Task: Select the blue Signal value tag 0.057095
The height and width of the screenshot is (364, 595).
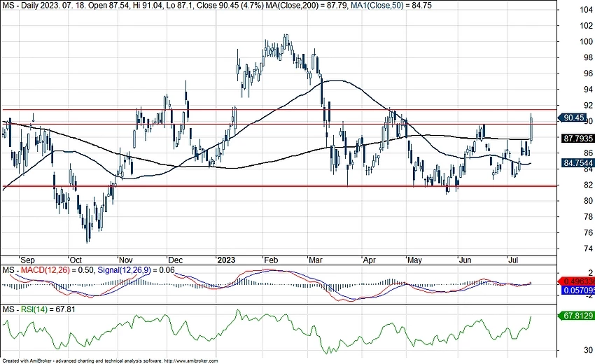Action: point(578,290)
